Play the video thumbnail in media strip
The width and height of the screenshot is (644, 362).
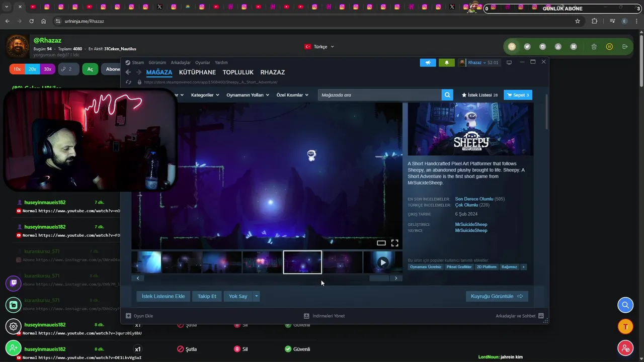pos(383,262)
